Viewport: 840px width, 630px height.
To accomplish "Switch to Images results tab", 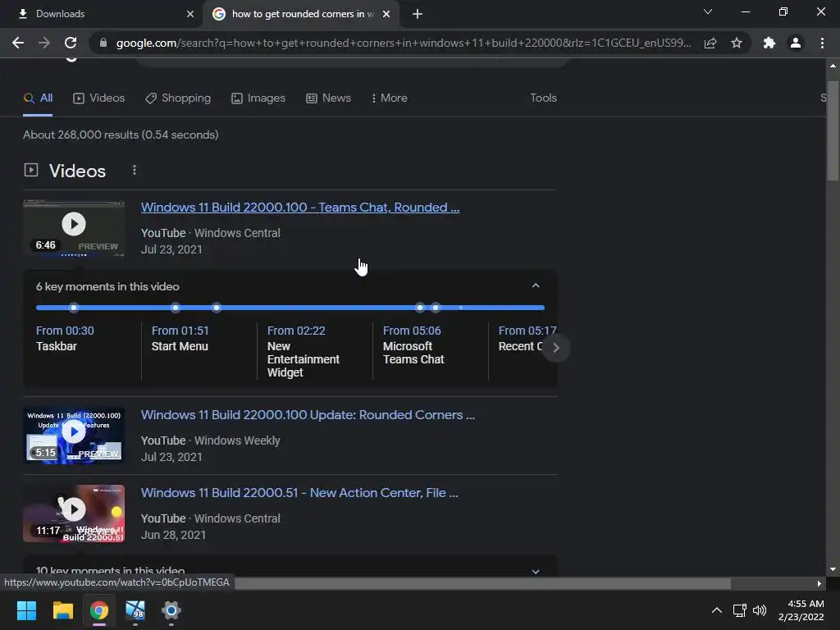I will (258, 98).
